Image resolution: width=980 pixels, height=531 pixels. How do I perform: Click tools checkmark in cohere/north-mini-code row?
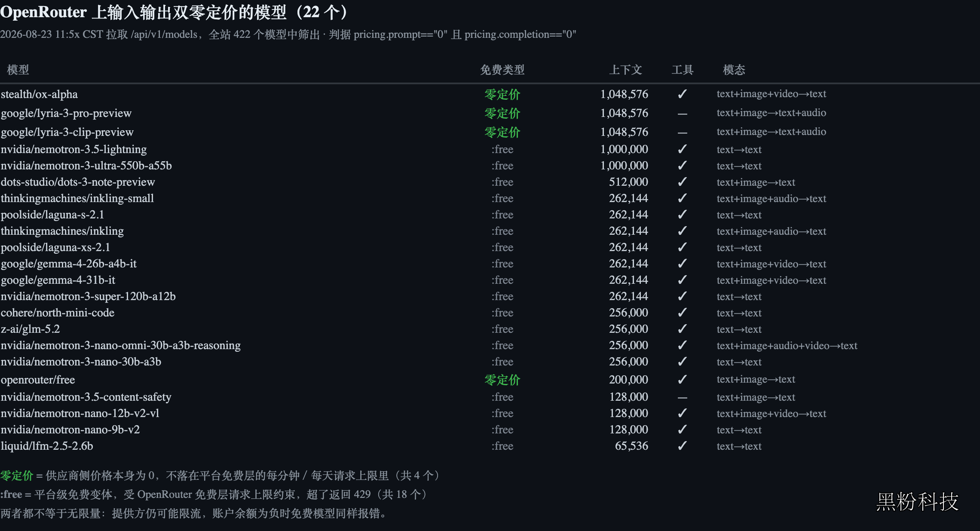(x=682, y=312)
